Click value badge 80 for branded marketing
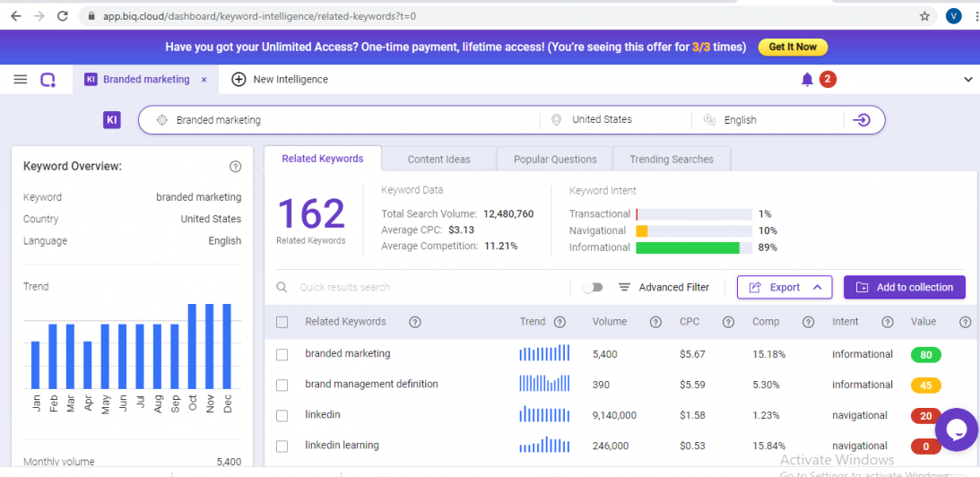Image resolution: width=980 pixels, height=477 pixels. tap(926, 355)
